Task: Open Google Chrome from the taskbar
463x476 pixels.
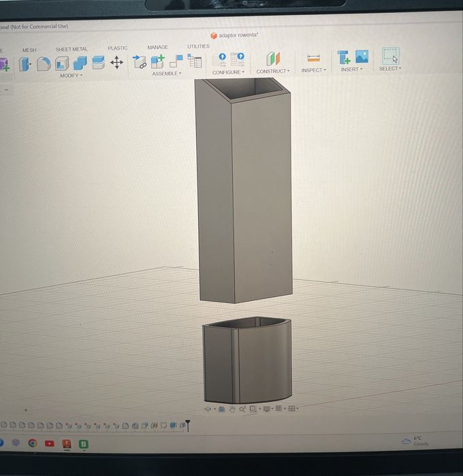Action: coord(33,443)
